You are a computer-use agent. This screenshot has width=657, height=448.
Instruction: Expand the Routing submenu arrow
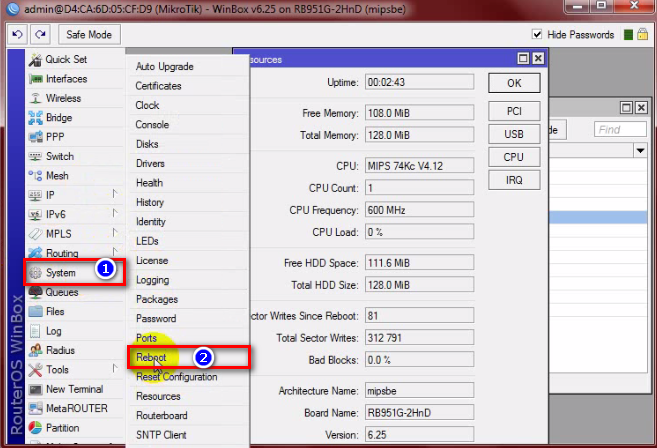(x=115, y=251)
